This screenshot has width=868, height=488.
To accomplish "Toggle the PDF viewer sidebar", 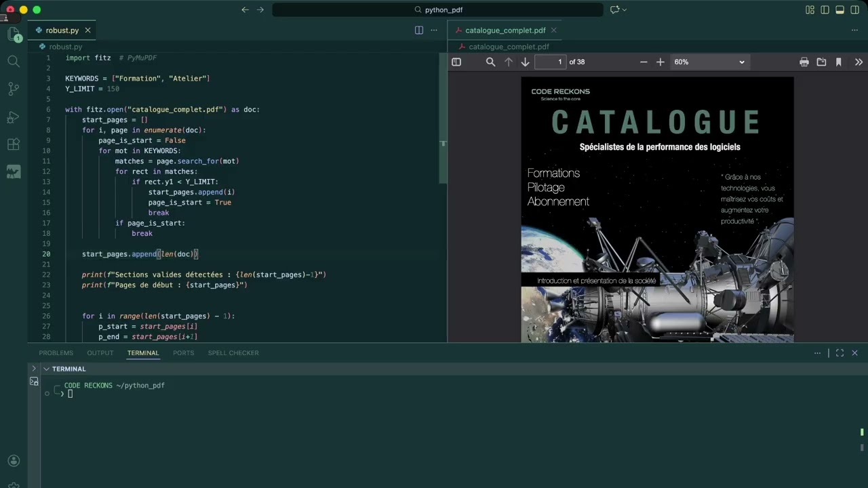I will pyautogui.click(x=456, y=62).
